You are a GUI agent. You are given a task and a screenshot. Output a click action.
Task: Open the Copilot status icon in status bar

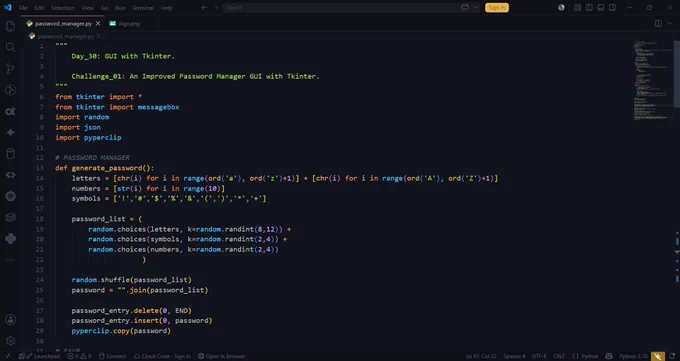(609, 356)
